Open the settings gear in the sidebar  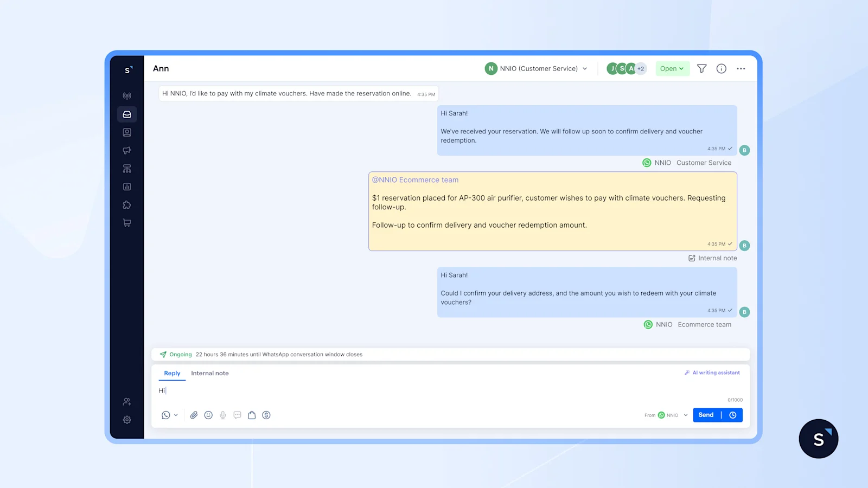(127, 420)
